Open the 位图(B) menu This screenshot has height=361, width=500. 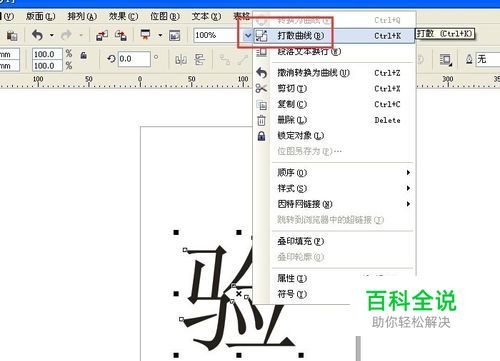click(x=165, y=16)
